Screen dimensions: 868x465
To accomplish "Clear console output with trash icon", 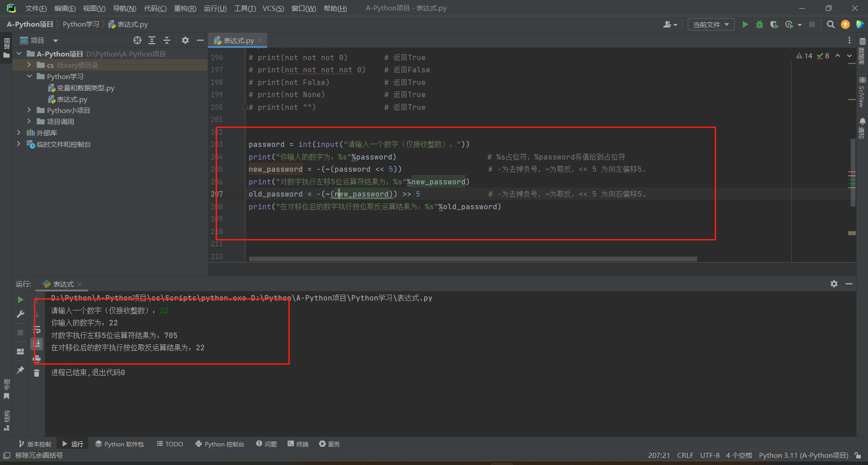I will pyautogui.click(x=37, y=373).
